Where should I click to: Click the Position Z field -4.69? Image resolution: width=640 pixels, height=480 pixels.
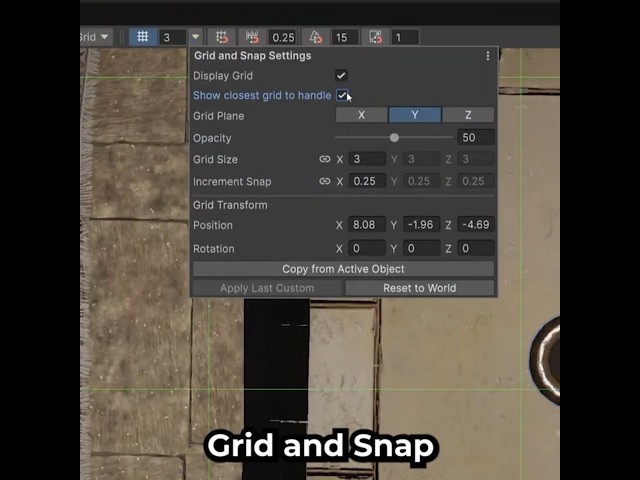[x=476, y=224]
